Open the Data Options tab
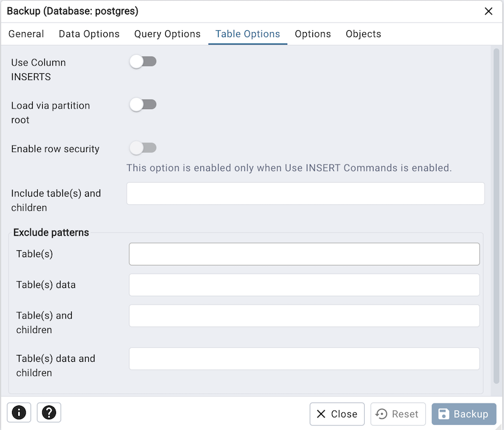 pos(89,34)
